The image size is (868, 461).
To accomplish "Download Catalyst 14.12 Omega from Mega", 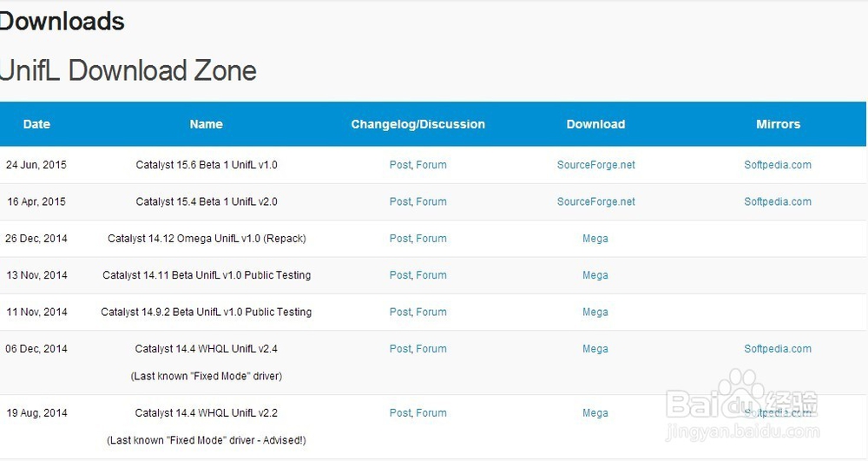I will point(595,239).
